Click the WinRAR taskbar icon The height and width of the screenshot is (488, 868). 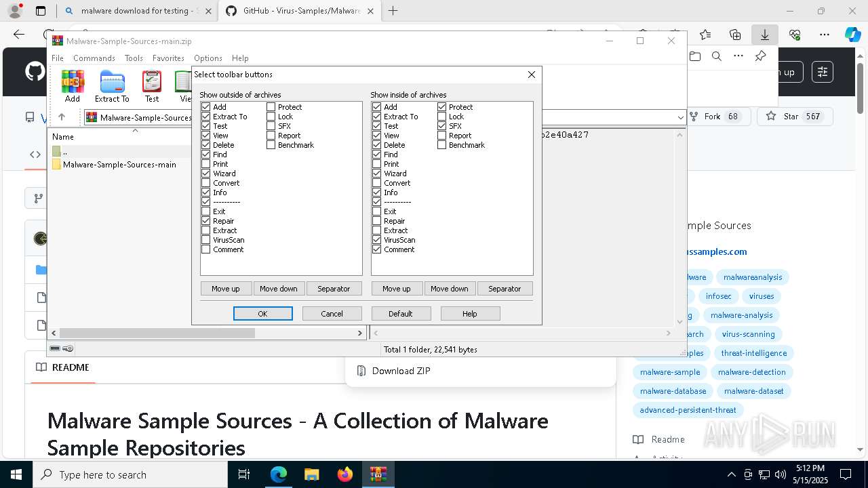point(378,474)
